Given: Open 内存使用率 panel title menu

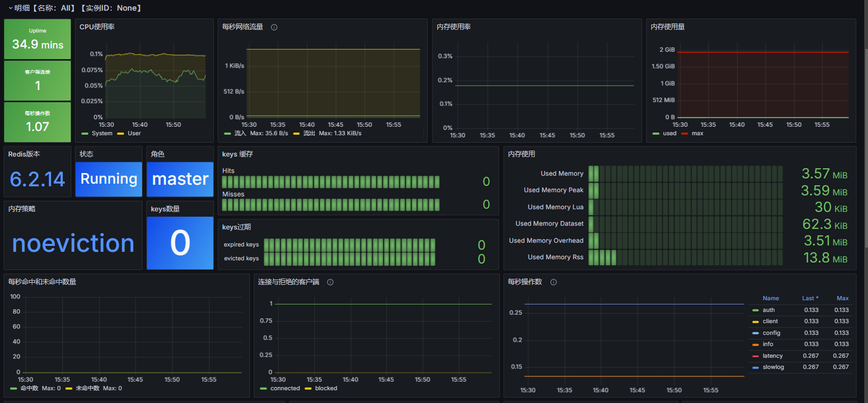Looking at the screenshot, I should click(454, 27).
